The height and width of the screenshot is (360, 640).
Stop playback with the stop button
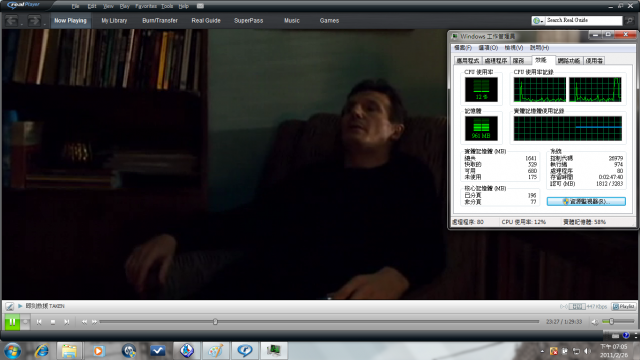click(x=53, y=322)
